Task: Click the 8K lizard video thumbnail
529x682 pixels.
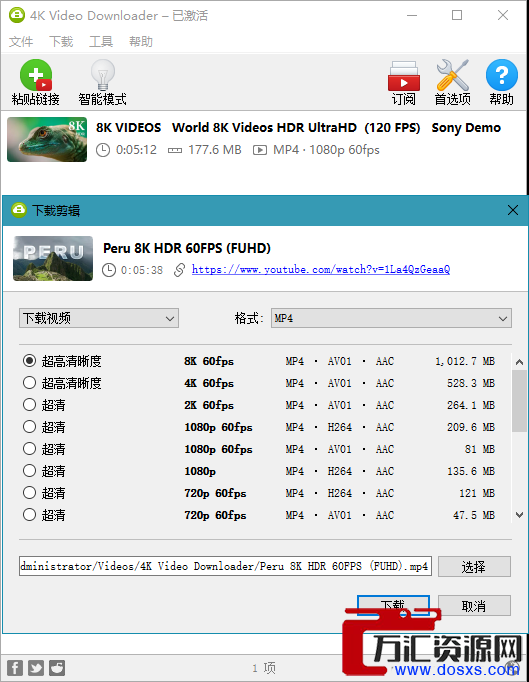Action: click(x=47, y=139)
